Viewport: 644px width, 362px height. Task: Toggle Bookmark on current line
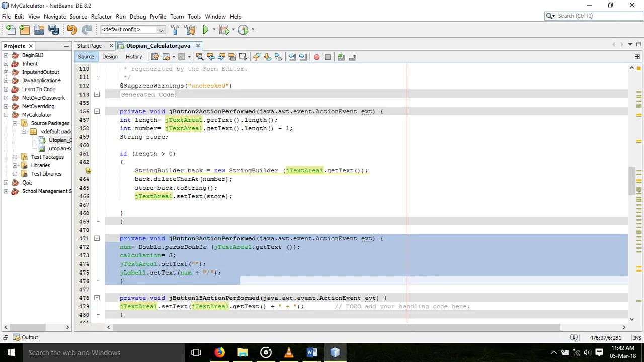tap(278, 57)
